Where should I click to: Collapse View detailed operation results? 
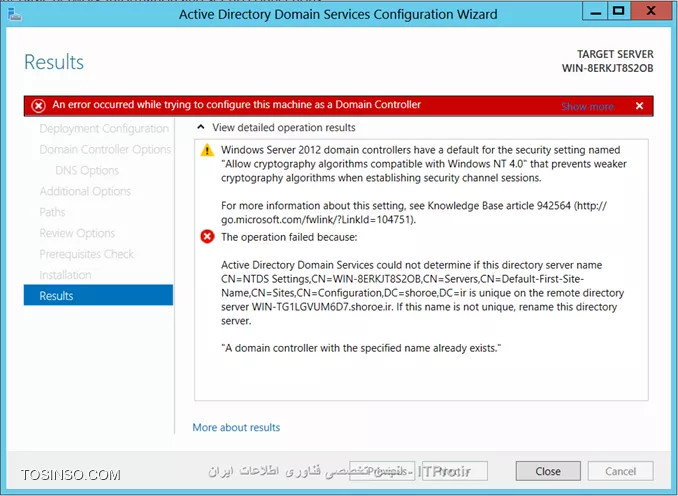point(200,128)
